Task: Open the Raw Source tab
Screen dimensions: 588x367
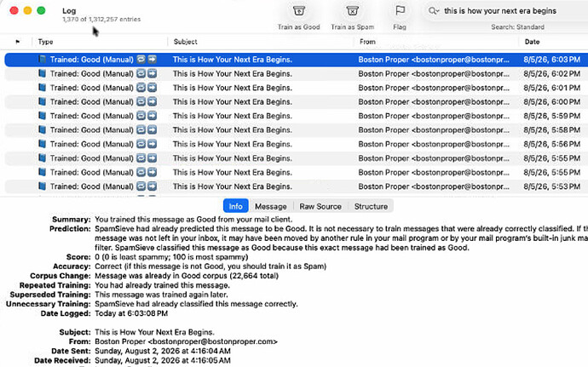Action: (320, 206)
